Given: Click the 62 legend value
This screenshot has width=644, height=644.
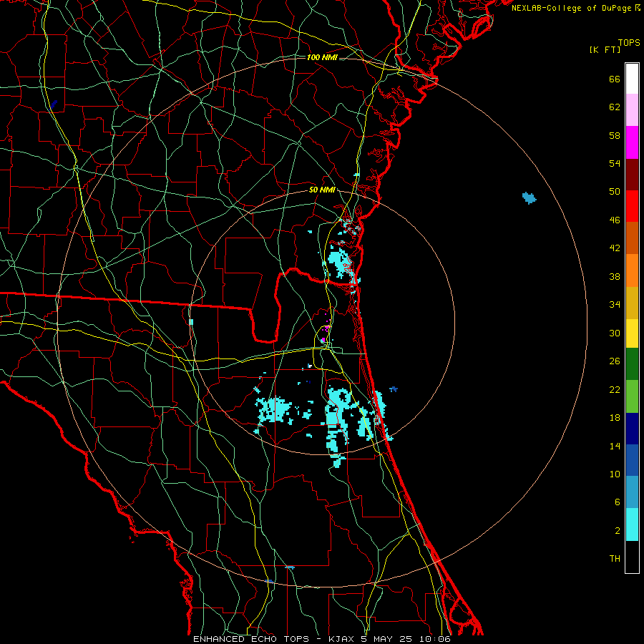Looking at the screenshot, I should (615, 107).
